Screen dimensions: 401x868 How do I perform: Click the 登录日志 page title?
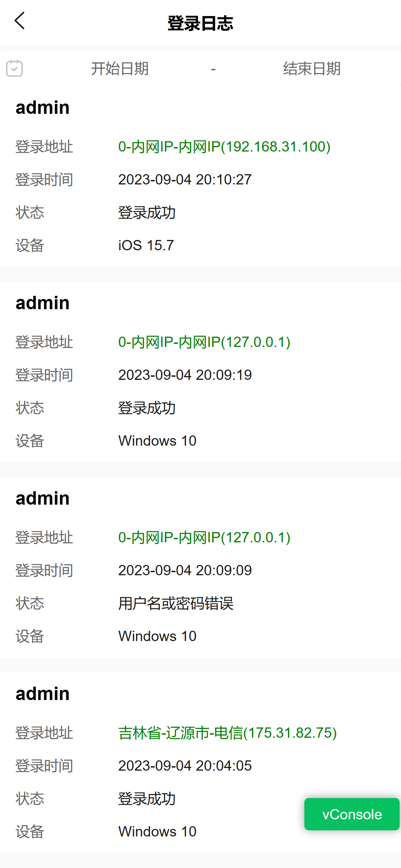coord(200,23)
